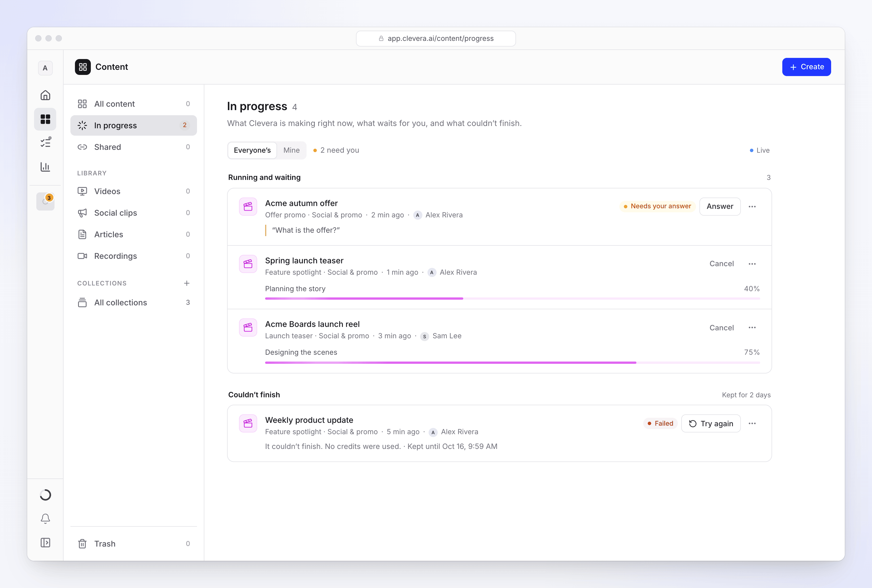This screenshot has width=872, height=588.
Task: Click the workspace avatar A in the rail
Action: (45, 68)
